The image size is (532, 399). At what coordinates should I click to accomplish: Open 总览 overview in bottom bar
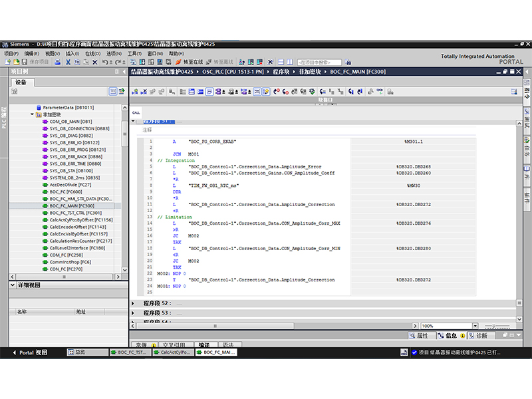click(x=88, y=352)
